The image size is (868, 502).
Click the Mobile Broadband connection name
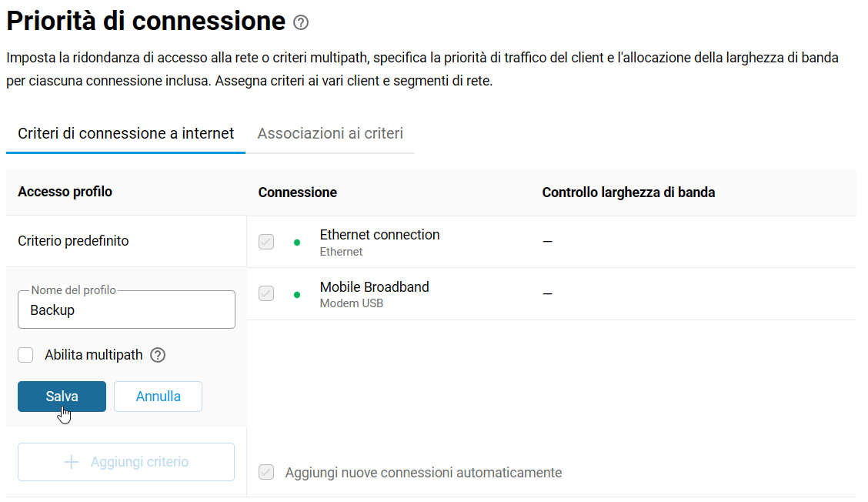374,287
